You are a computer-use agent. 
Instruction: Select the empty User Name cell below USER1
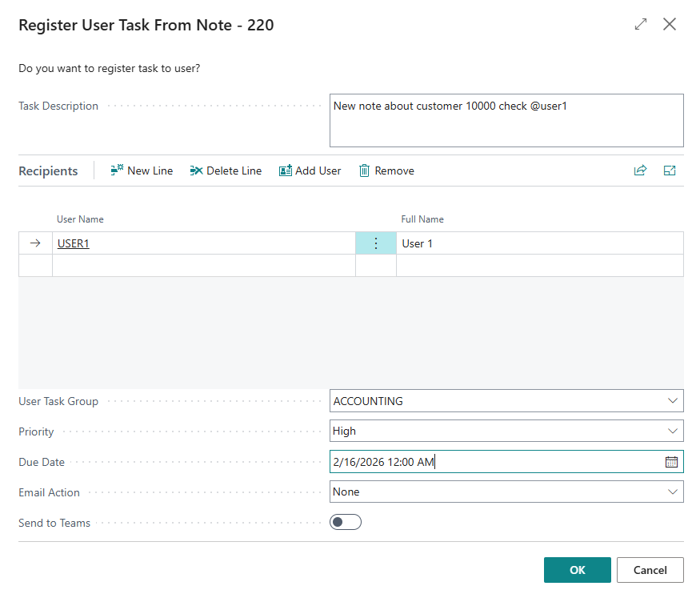click(x=203, y=266)
